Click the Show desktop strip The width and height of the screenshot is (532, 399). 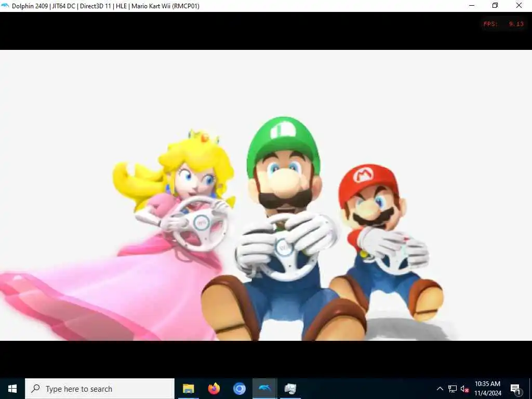click(x=530, y=389)
